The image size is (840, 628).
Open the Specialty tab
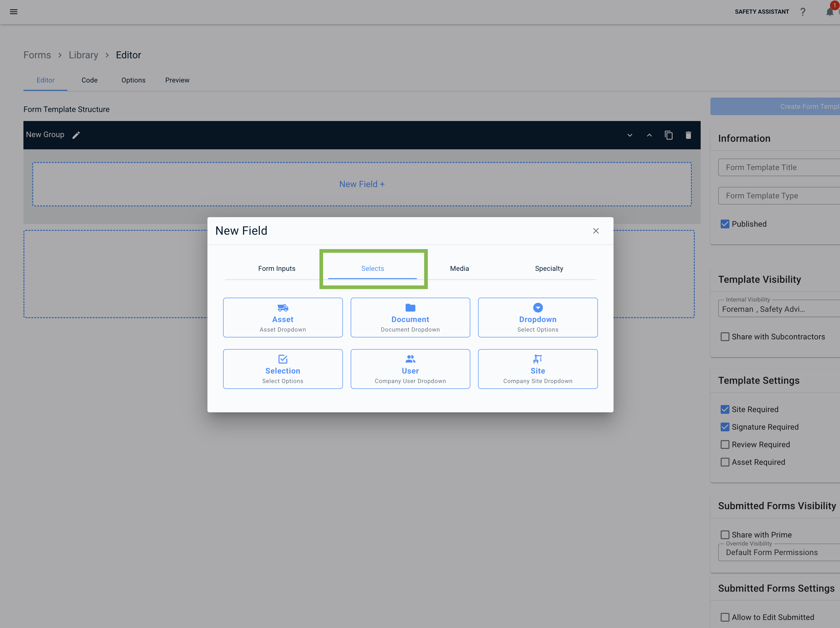point(549,268)
